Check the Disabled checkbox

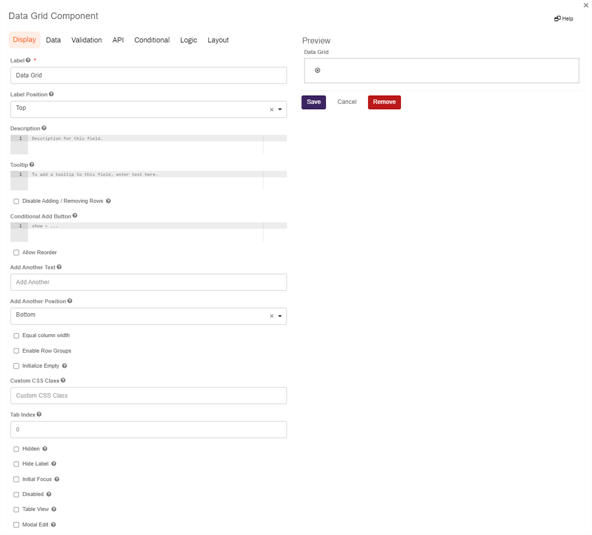(16, 495)
